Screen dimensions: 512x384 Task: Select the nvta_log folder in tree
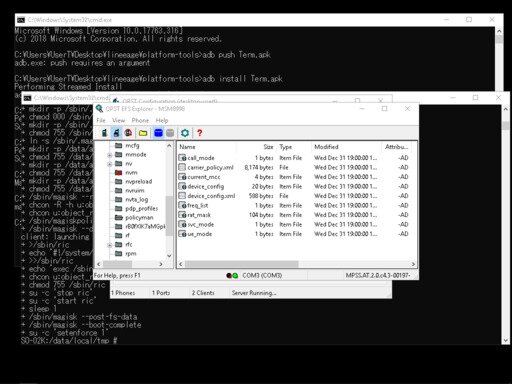click(136, 200)
